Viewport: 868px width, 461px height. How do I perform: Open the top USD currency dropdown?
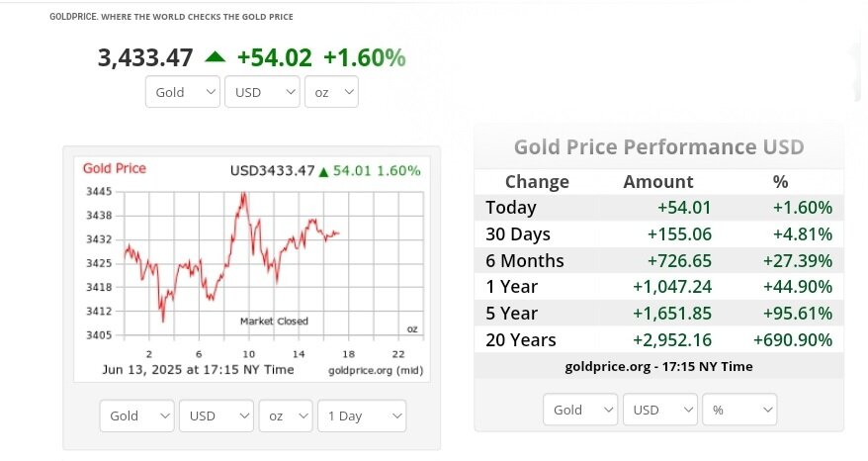click(x=262, y=92)
